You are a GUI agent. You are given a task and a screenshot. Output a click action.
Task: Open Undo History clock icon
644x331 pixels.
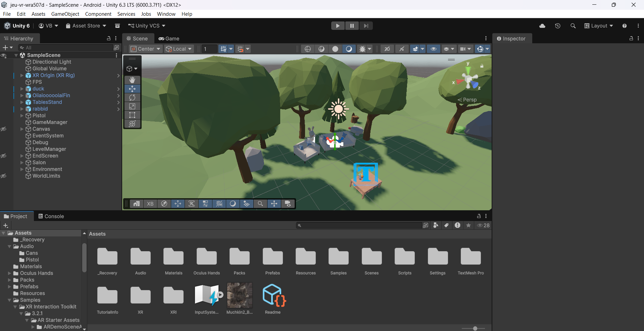point(557,26)
